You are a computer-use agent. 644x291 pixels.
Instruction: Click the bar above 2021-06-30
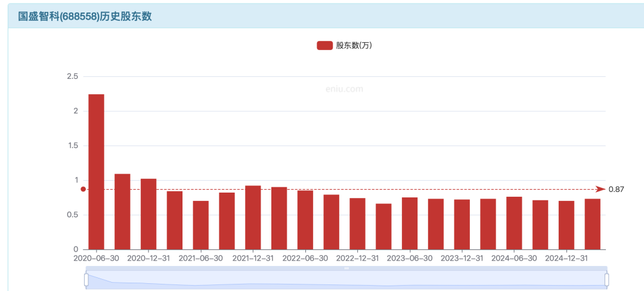click(201, 225)
